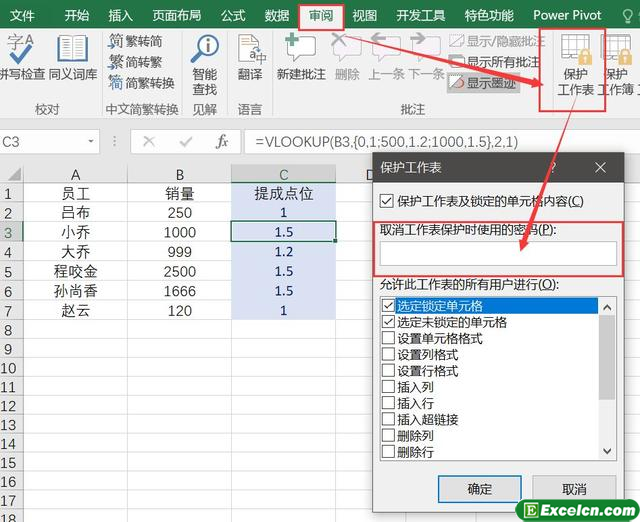640x522 pixels.
Task: Enable 插入超链接 permission
Action: (x=388, y=419)
